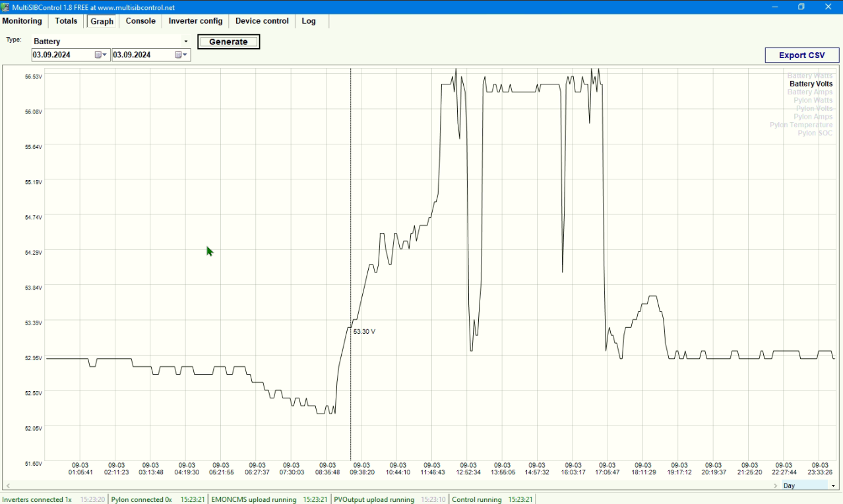Click the graph's horizontal scrollbar track
This screenshot has width=843, height=504.
pyautogui.click(x=391, y=486)
